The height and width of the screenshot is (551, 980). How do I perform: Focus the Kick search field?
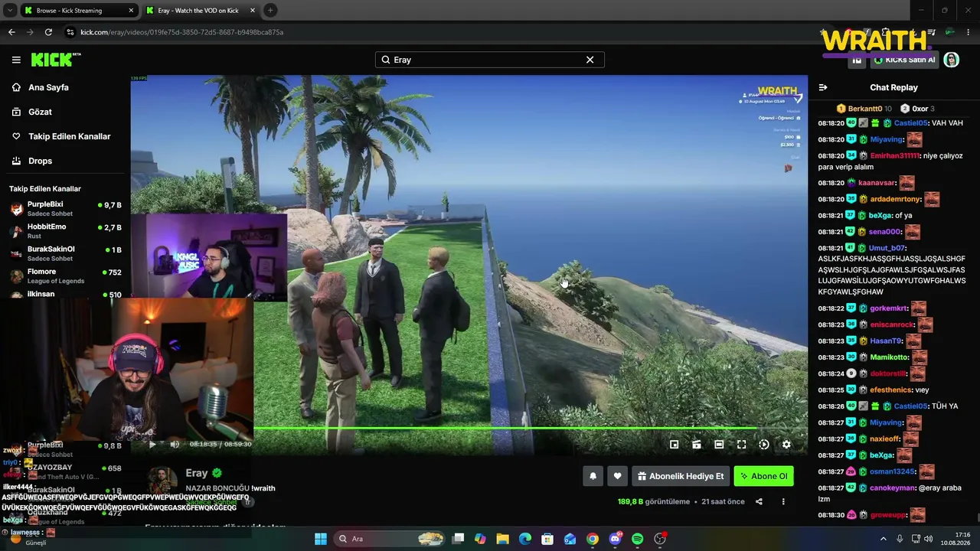489,60
